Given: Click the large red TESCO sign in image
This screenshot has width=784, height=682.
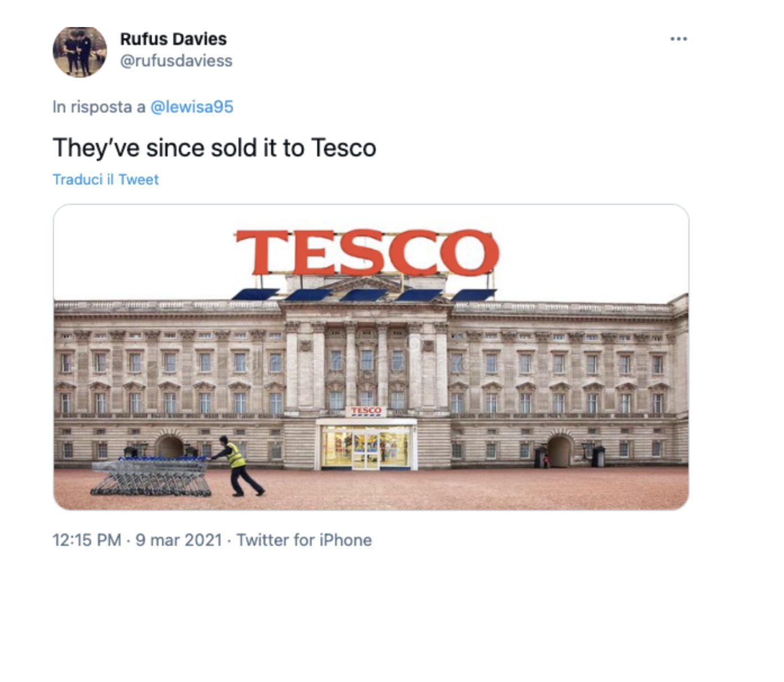Looking at the screenshot, I should tap(367, 253).
